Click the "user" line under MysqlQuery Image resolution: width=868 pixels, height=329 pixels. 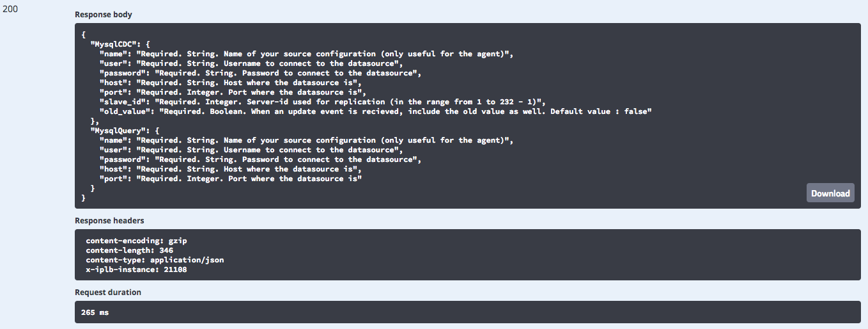tap(251, 150)
